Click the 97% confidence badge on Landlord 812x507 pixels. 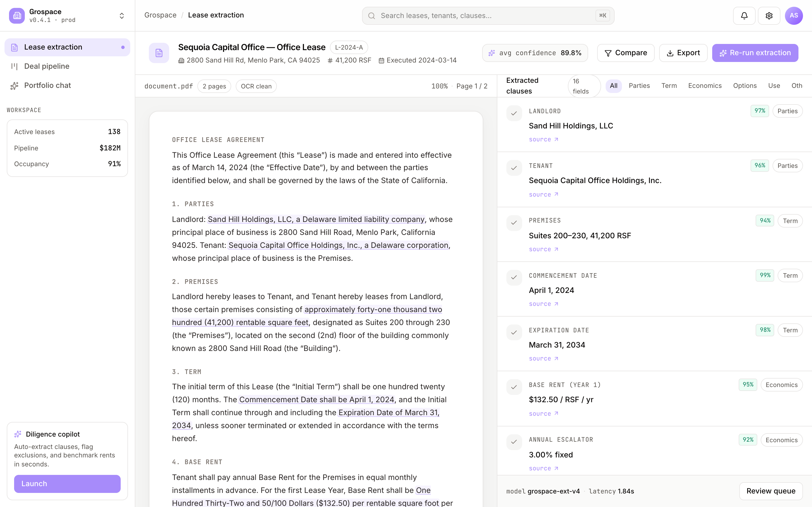pos(760,111)
